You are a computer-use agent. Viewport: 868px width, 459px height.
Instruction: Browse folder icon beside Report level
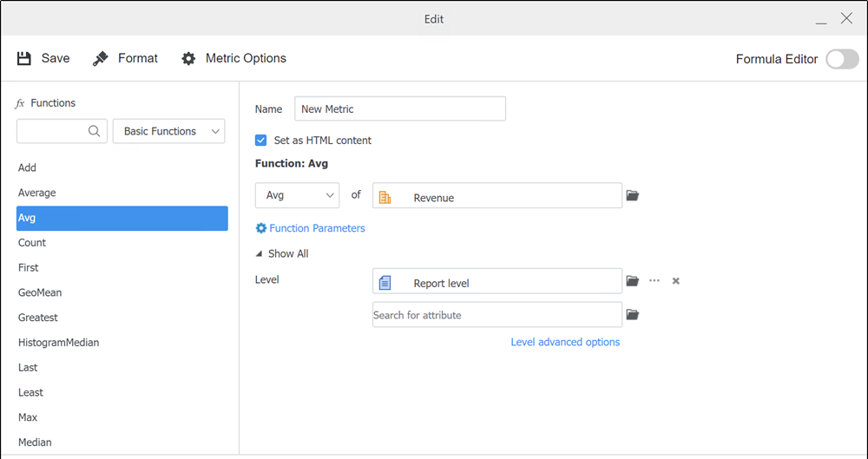click(x=633, y=281)
